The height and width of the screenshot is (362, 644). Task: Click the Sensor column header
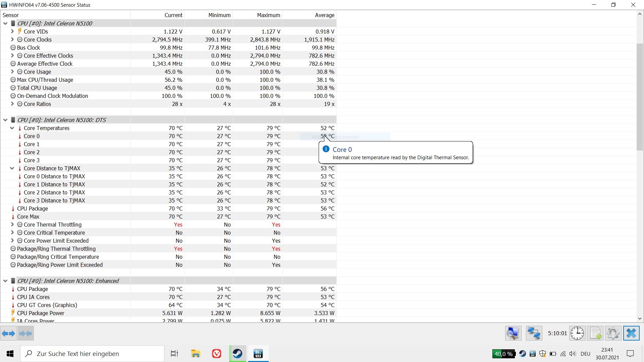65,15
